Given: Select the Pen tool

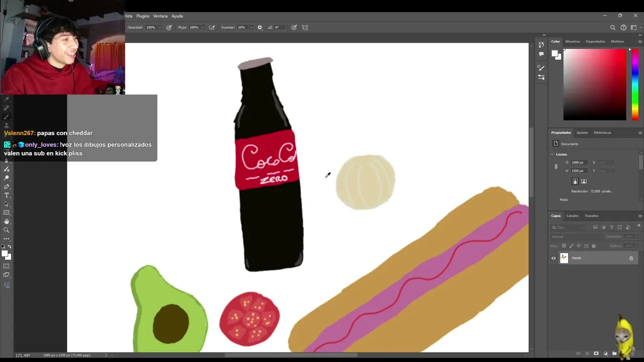Looking at the screenshot, I should (x=7, y=187).
